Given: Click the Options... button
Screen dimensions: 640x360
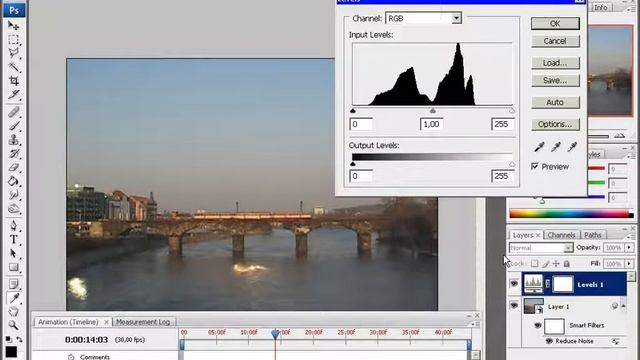Looking at the screenshot, I should click(555, 124).
